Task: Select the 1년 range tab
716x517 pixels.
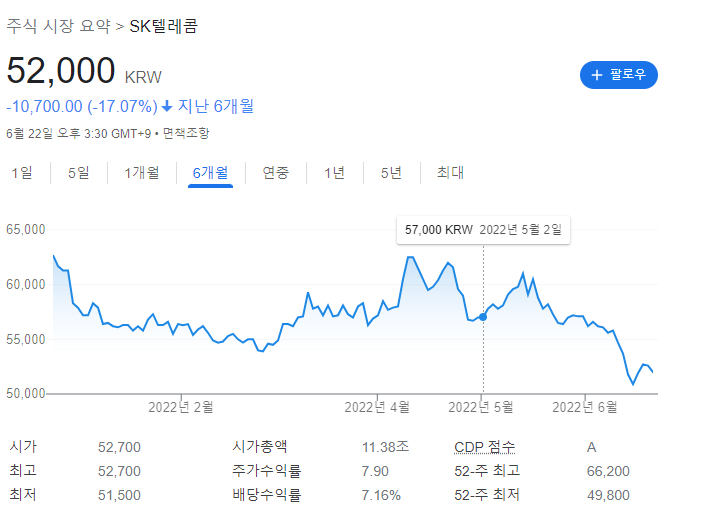Action: [334, 173]
